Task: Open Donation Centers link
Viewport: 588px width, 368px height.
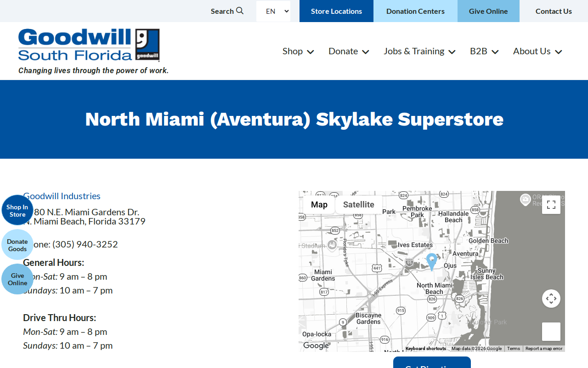Action: (x=415, y=11)
